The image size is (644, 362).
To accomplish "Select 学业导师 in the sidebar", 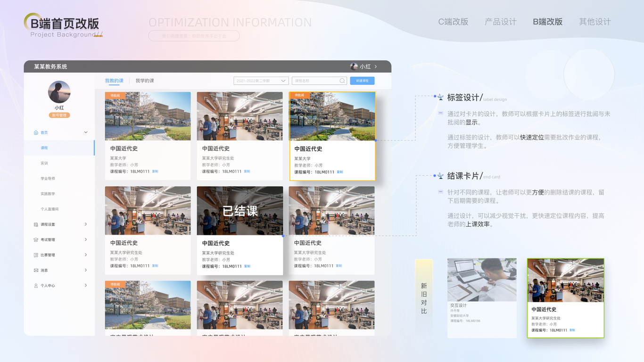I will (48, 179).
